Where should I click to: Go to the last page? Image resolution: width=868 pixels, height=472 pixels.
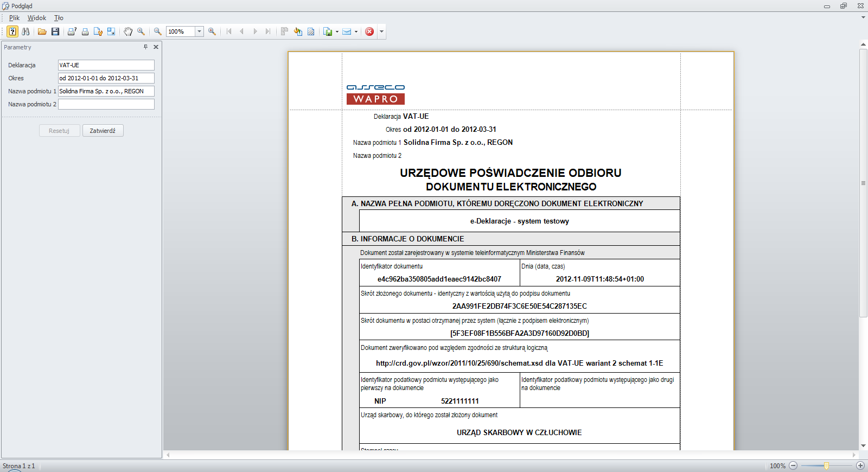(x=268, y=31)
